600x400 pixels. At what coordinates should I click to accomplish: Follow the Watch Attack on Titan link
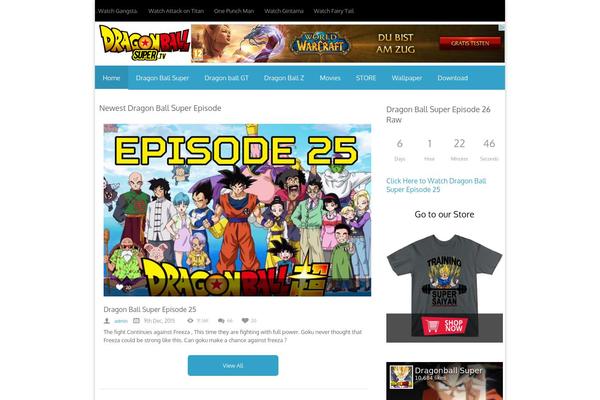pos(176,11)
